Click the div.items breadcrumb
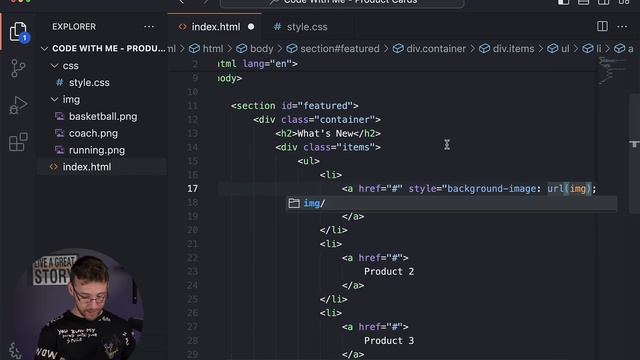640x360 pixels. pos(507,49)
